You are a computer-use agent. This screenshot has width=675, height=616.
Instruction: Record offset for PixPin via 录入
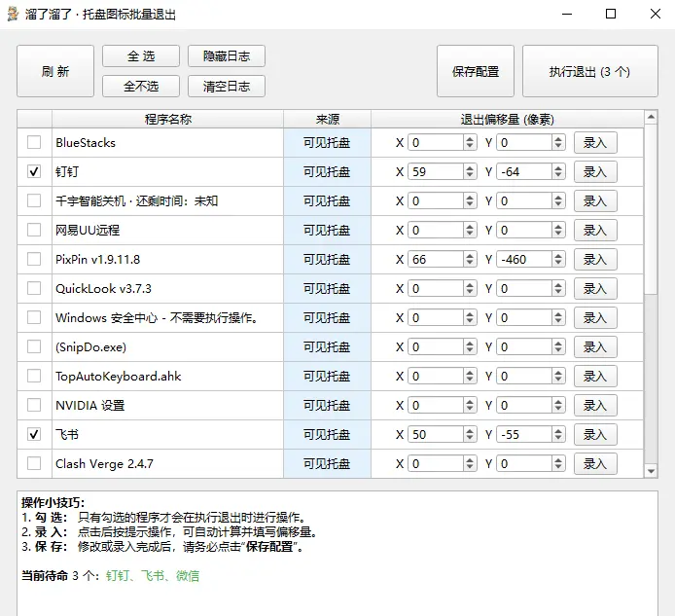(595, 259)
